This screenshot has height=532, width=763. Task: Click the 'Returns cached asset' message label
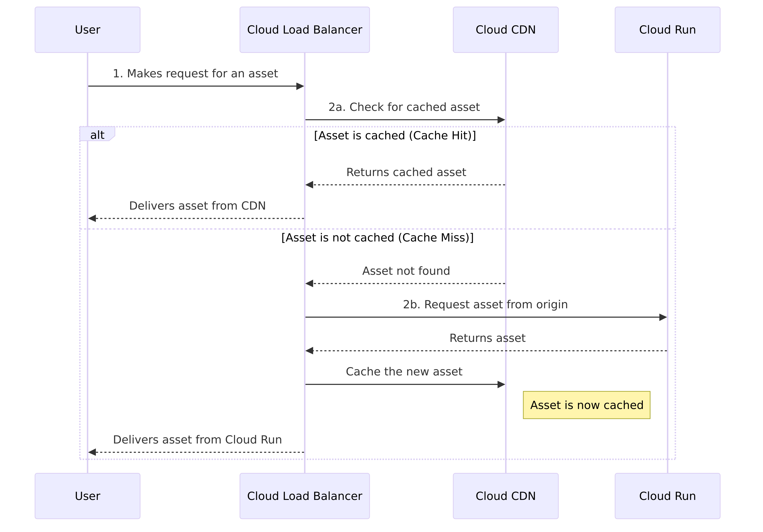(x=406, y=172)
